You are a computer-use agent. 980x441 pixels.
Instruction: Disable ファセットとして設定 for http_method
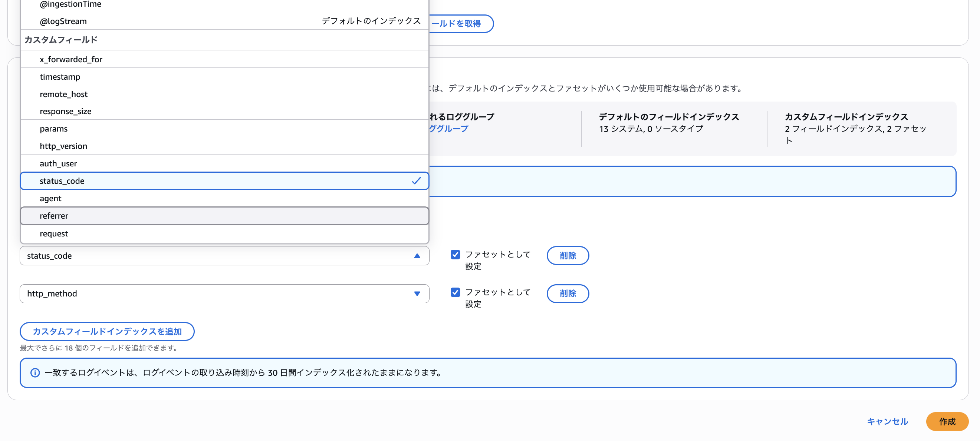[x=455, y=293]
